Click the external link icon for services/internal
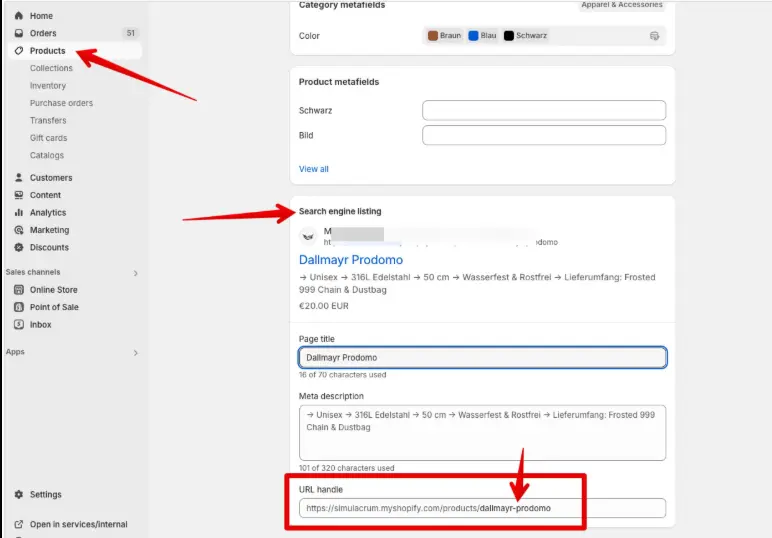This screenshot has height=538, width=772. [x=19, y=524]
